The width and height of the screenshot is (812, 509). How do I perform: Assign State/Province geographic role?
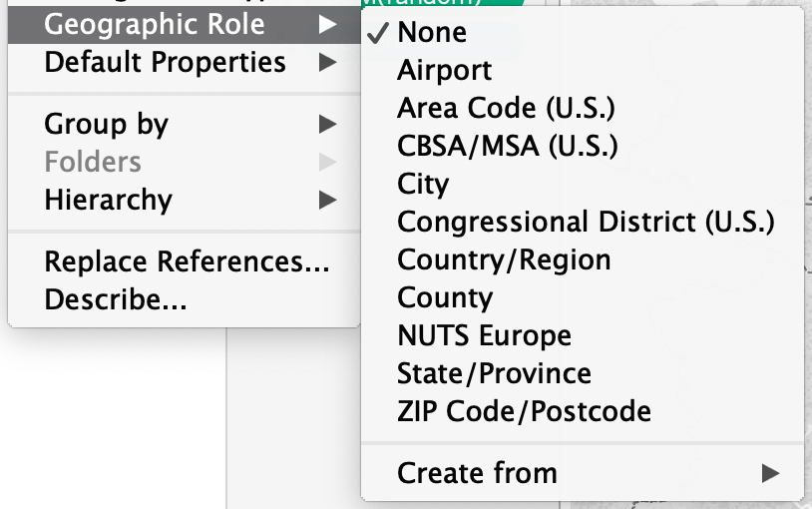494,373
